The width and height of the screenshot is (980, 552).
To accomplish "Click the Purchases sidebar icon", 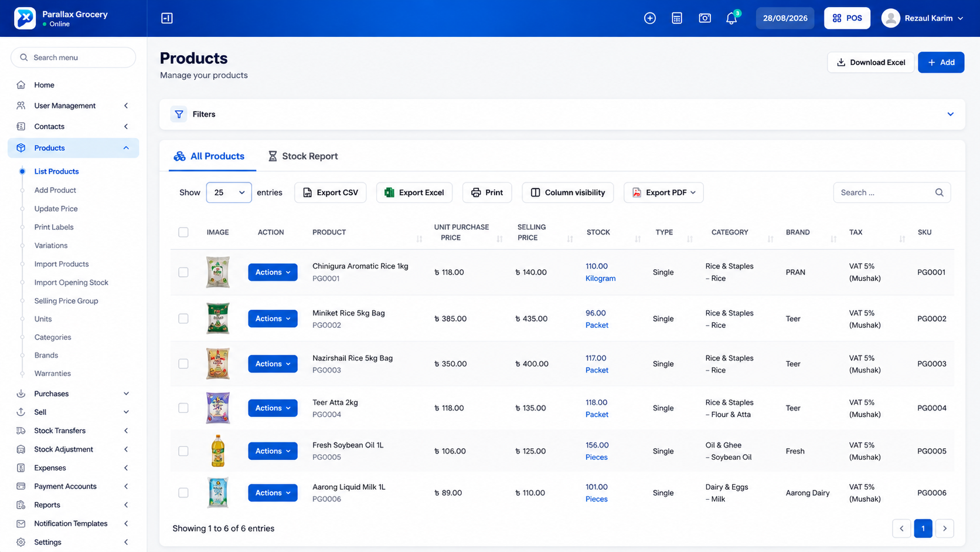I will click(x=21, y=394).
